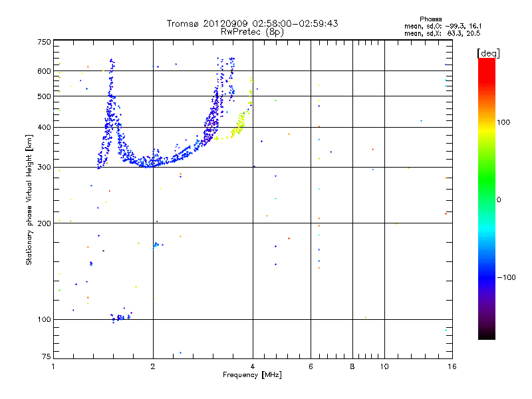Viewport: 532px width, 399px height.
Task: Click the x-axis tick label '4'
Action: pyautogui.click(x=253, y=366)
